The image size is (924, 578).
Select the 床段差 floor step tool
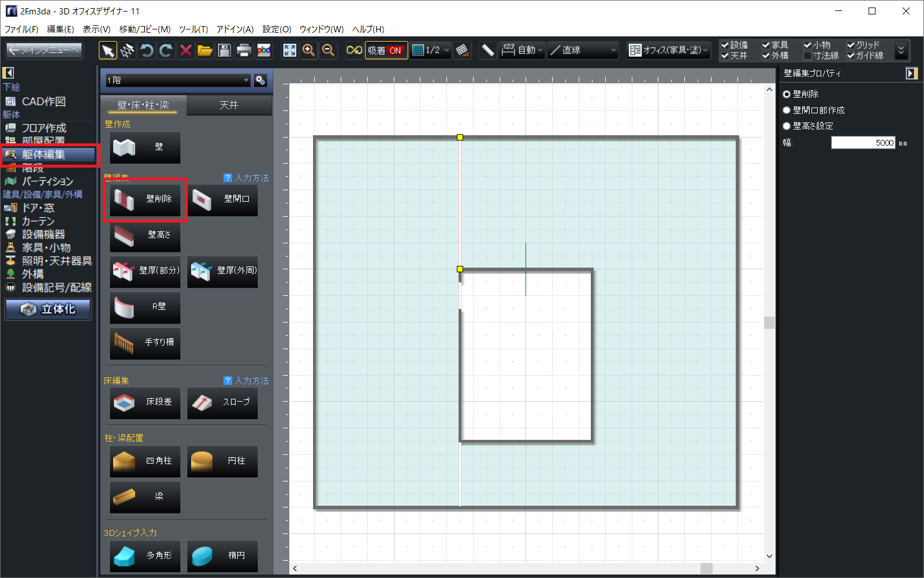click(x=145, y=402)
